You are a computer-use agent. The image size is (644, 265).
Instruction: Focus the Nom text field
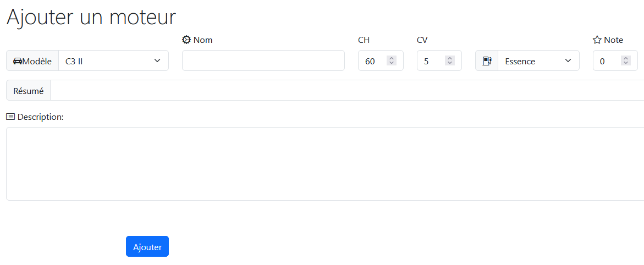[263, 61]
